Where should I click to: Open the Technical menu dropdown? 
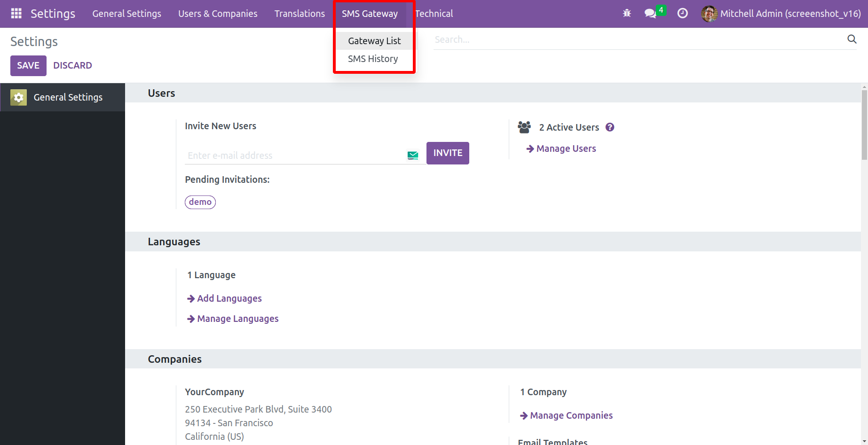coord(434,14)
